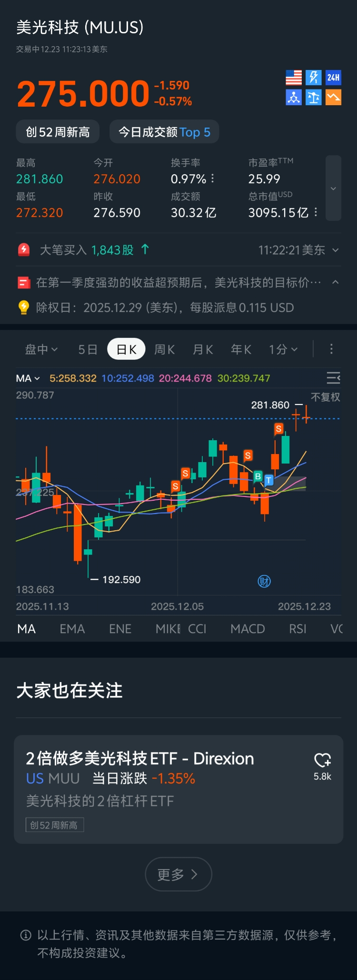Open the 盘中 session dropdown
Image resolution: width=357 pixels, height=980 pixels.
[41, 349]
